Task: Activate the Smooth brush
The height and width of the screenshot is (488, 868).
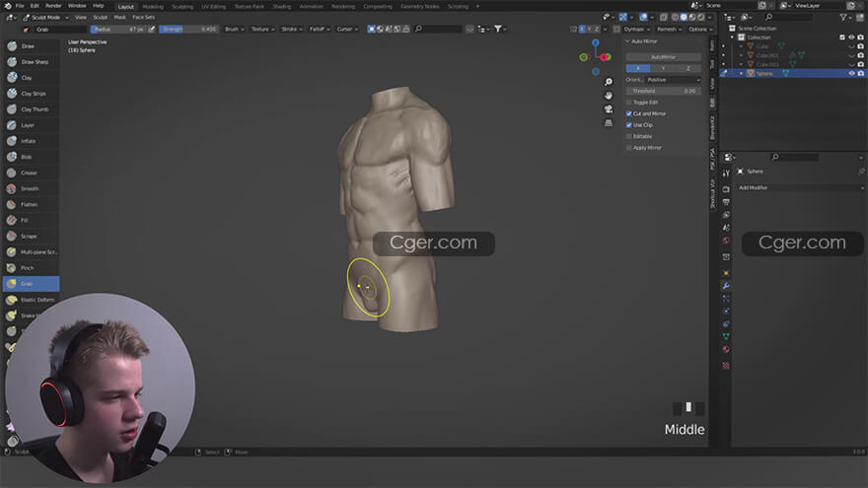Action: (31, 188)
